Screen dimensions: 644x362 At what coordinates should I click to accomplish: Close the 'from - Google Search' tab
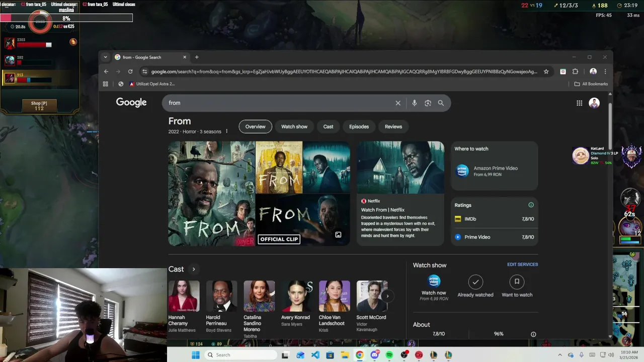(x=185, y=57)
